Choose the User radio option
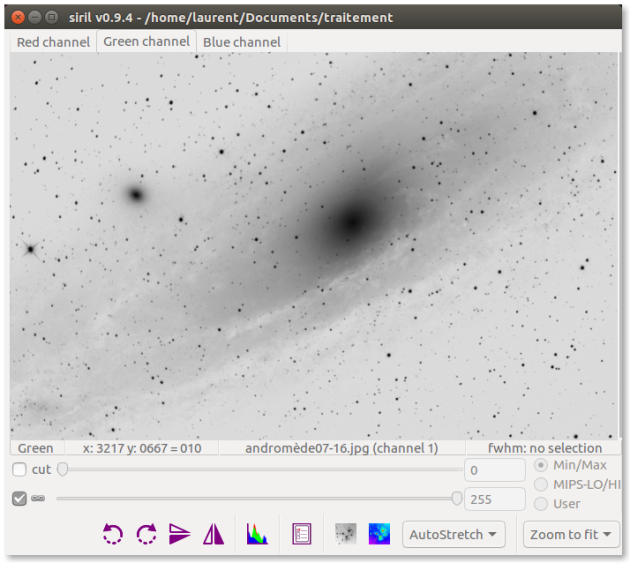 [x=541, y=504]
